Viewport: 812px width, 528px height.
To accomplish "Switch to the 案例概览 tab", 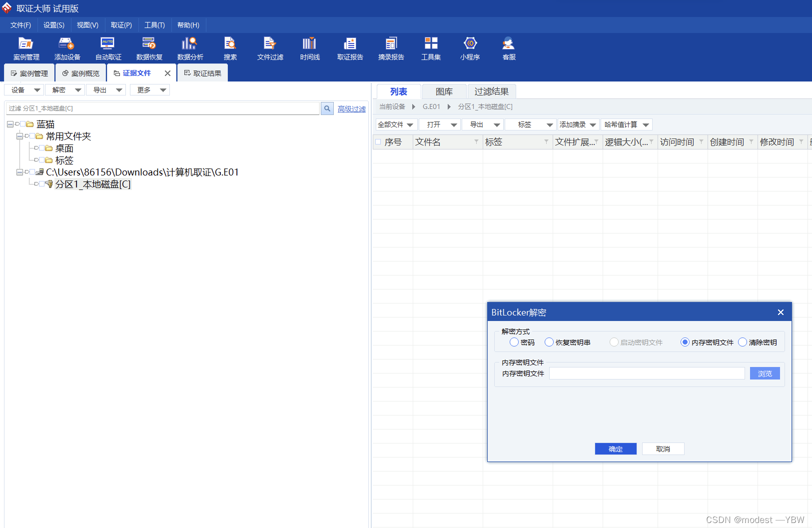I will click(80, 73).
